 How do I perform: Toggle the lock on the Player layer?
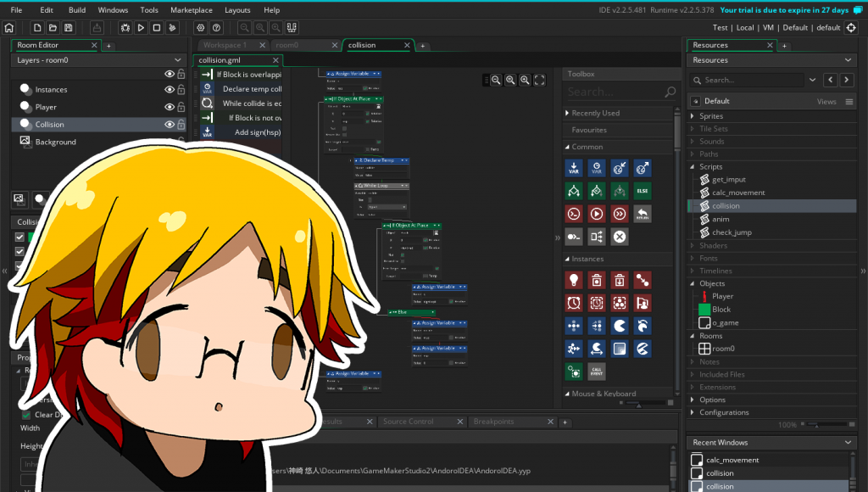tap(181, 108)
